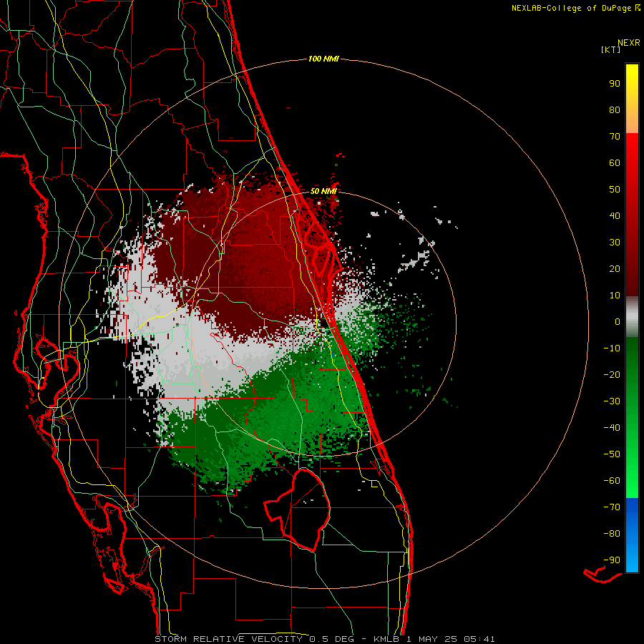
Task: Click the 10 value on the velocity scale
Action: (x=615, y=296)
